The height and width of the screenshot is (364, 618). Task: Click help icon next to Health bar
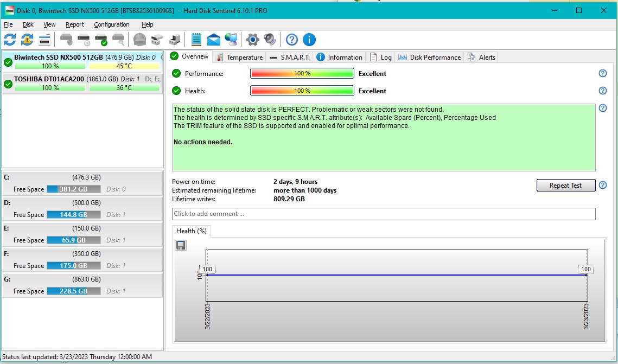click(603, 91)
